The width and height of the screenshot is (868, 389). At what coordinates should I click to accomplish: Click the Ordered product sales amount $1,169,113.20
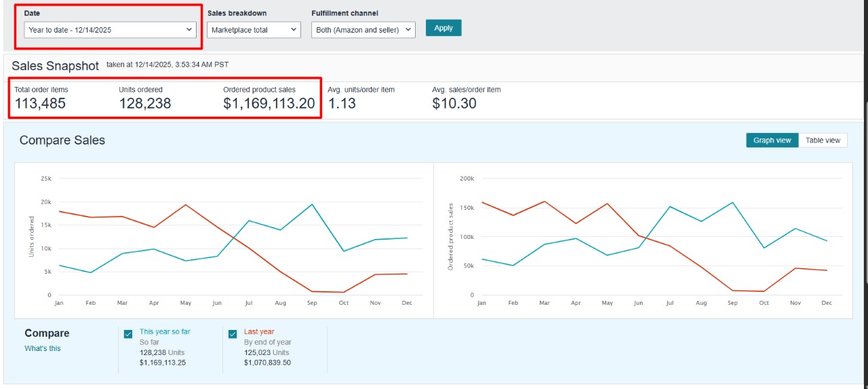point(269,104)
